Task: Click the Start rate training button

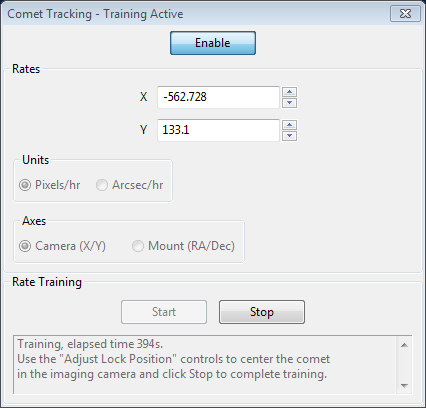Action: pos(164,312)
